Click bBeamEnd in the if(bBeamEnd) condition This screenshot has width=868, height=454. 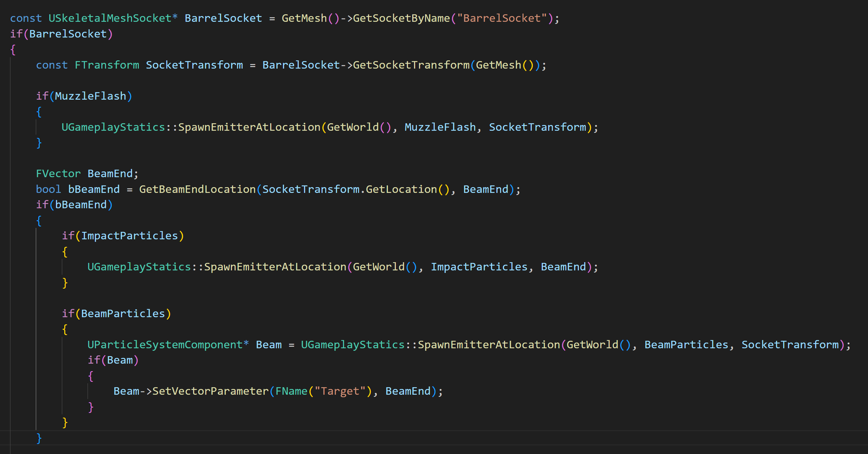(x=81, y=205)
